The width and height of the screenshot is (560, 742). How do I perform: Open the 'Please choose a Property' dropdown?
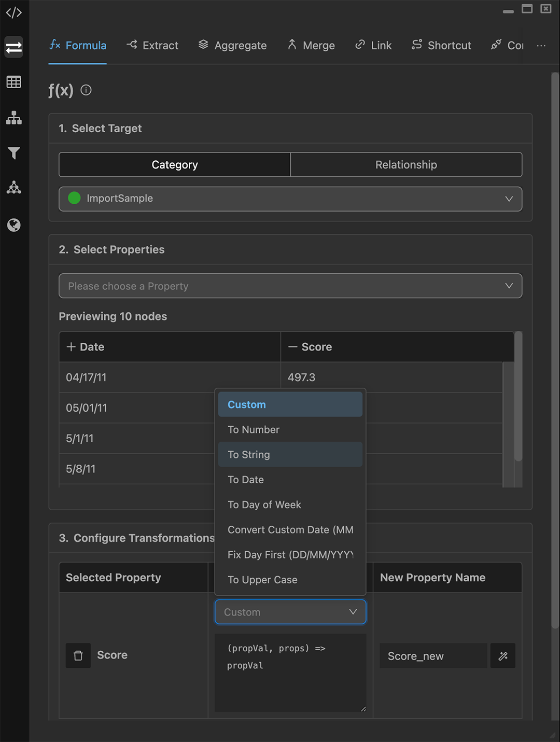pyautogui.click(x=290, y=286)
